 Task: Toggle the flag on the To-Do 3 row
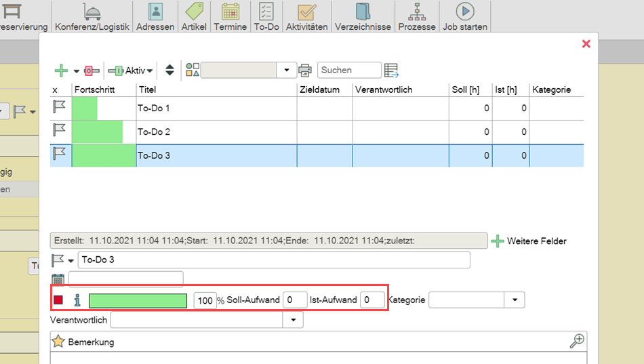pyautogui.click(x=60, y=155)
